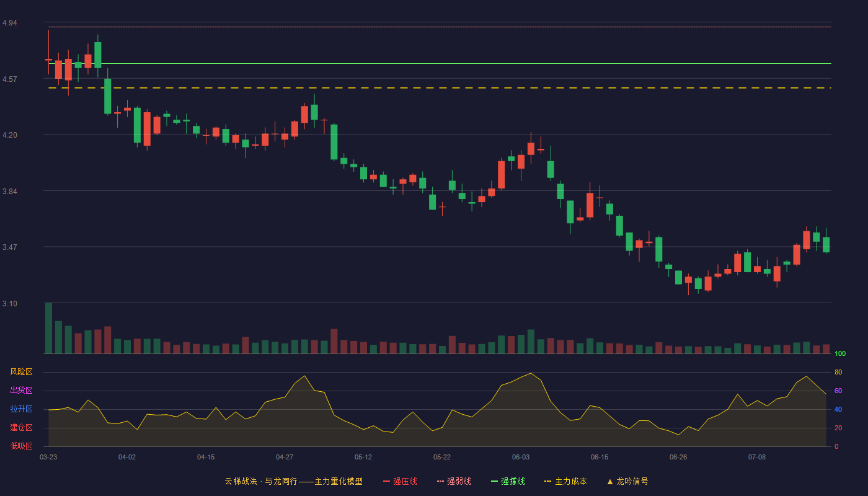Viewport: 868px width, 496px height.
Task: Select the 低吸区 zone label
Action: coord(21,446)
